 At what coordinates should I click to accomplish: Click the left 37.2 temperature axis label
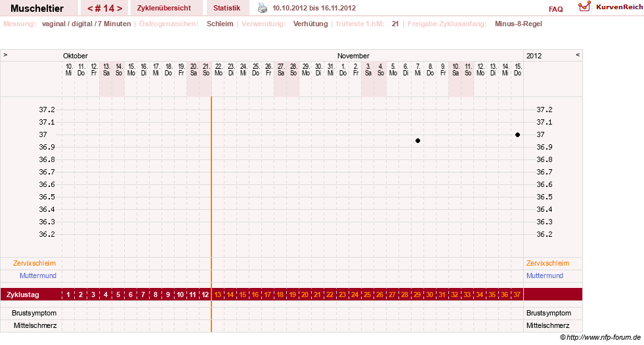pyautogui.click(x=47, y=110)
